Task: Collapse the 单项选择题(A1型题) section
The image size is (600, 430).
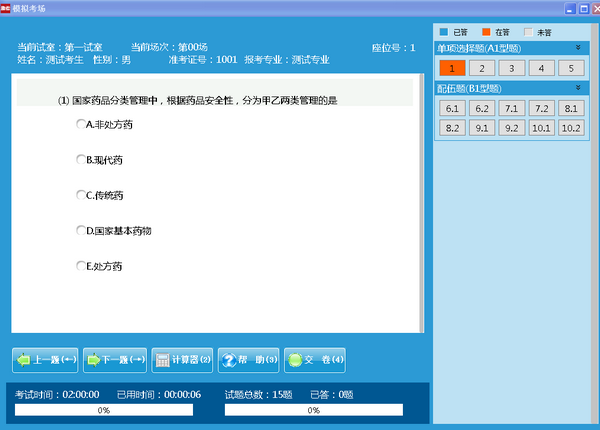Action: (x=577, y=48)
